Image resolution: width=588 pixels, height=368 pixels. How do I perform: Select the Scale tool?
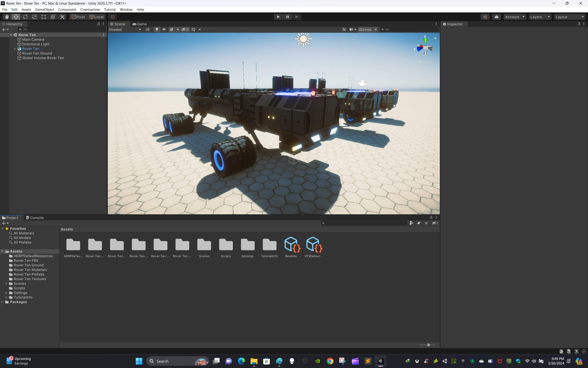point(34,17)
